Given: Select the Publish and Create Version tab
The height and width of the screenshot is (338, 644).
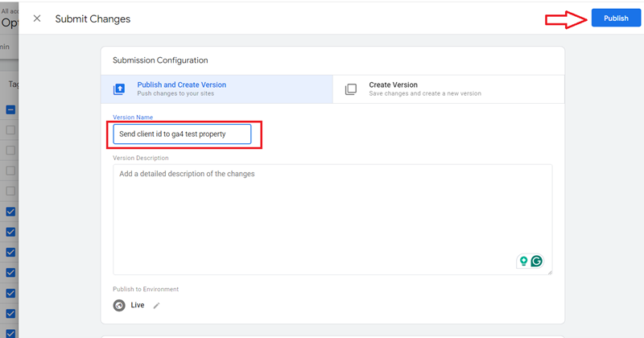Looking at the screenshot, I should 217,89.
